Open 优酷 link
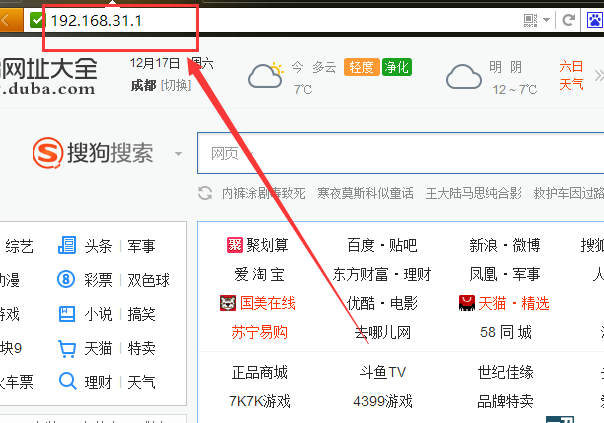The image size is (604, 423). point(361,303)
